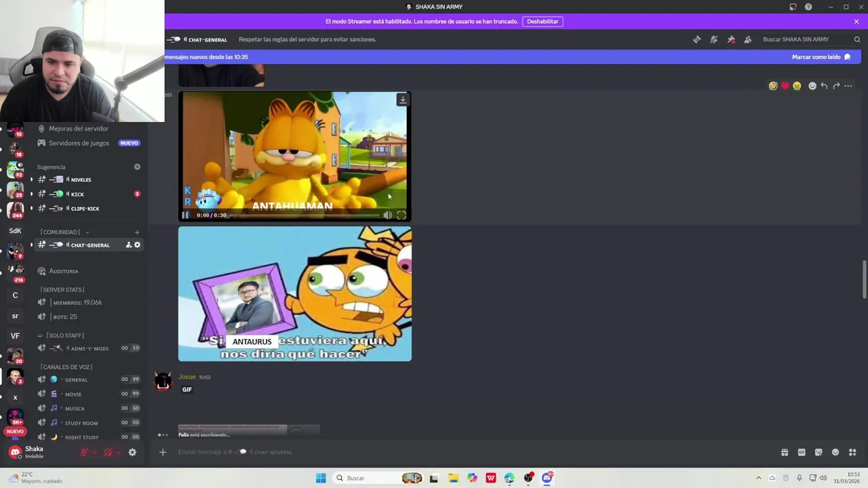The width and height of the screenshot is (868, 488).
Task: Open add reaction smiley picker
Action: (x=812, y=86)
